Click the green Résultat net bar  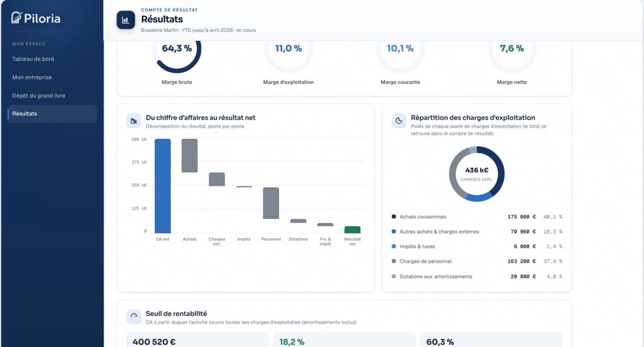coord(353,230)
